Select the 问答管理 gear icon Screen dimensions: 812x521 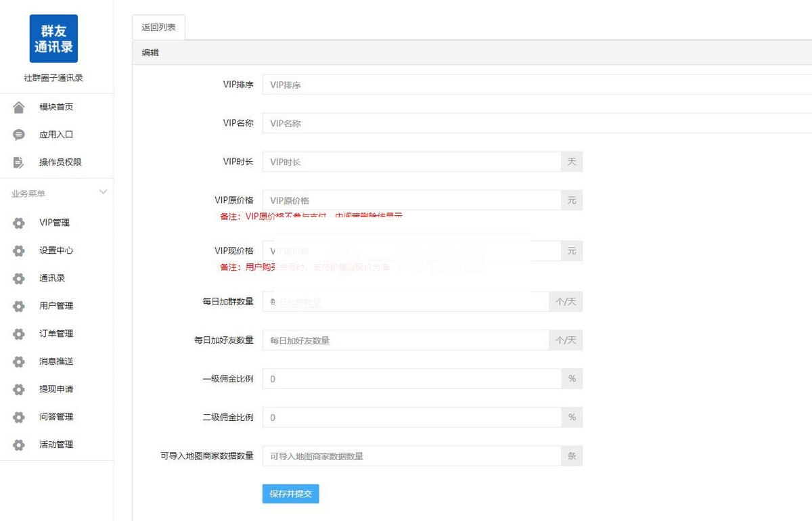(19, 417)
